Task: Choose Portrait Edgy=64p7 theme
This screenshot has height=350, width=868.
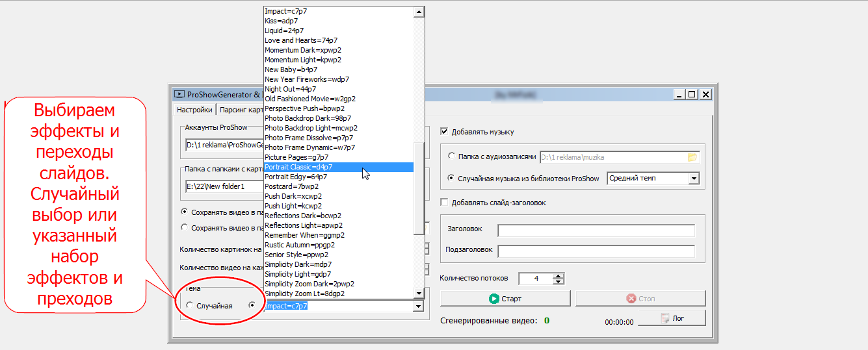Action: tap(339, 177)
